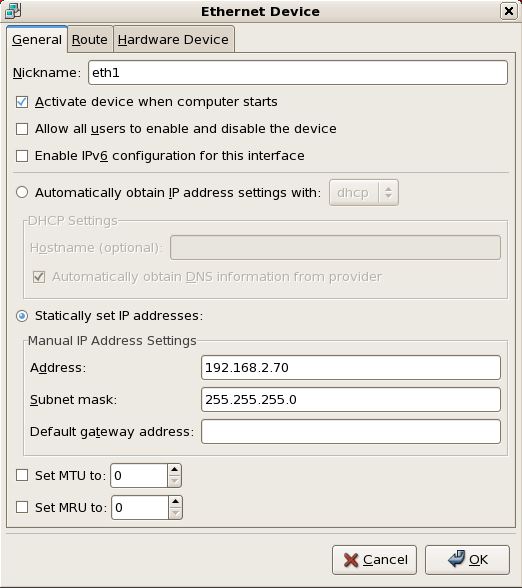Check the Set MTU to checkbox
This screenshot has width=522, height=588.
tap(22, 475)
